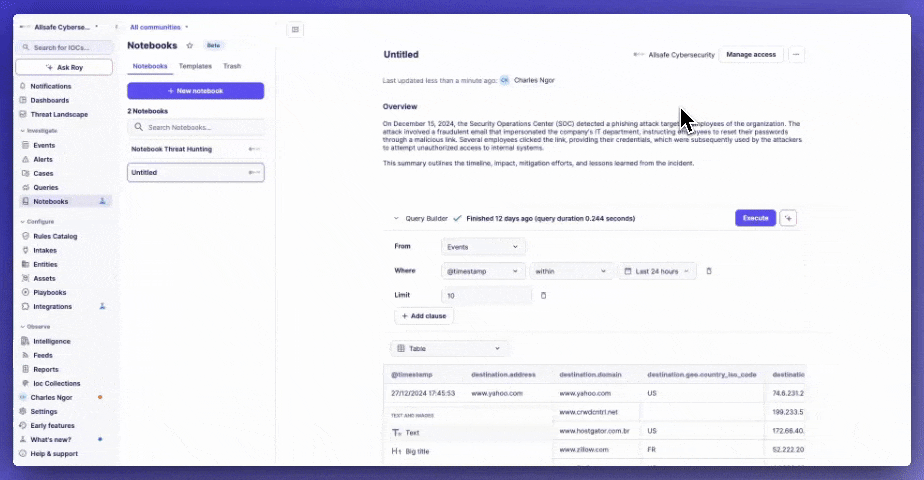Collapse the Investigate sidebar group
Viewport: 924px width, 480px height.
(x=22, y=131)
